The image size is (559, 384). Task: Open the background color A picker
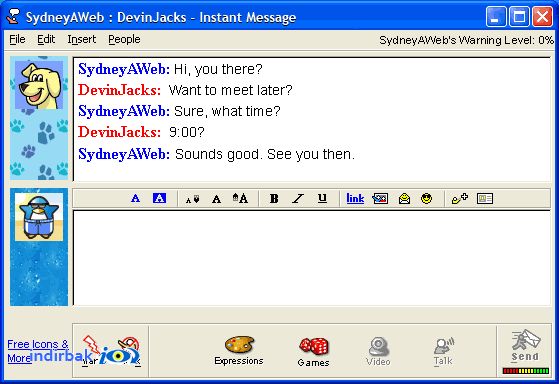[x=159, y=198]
